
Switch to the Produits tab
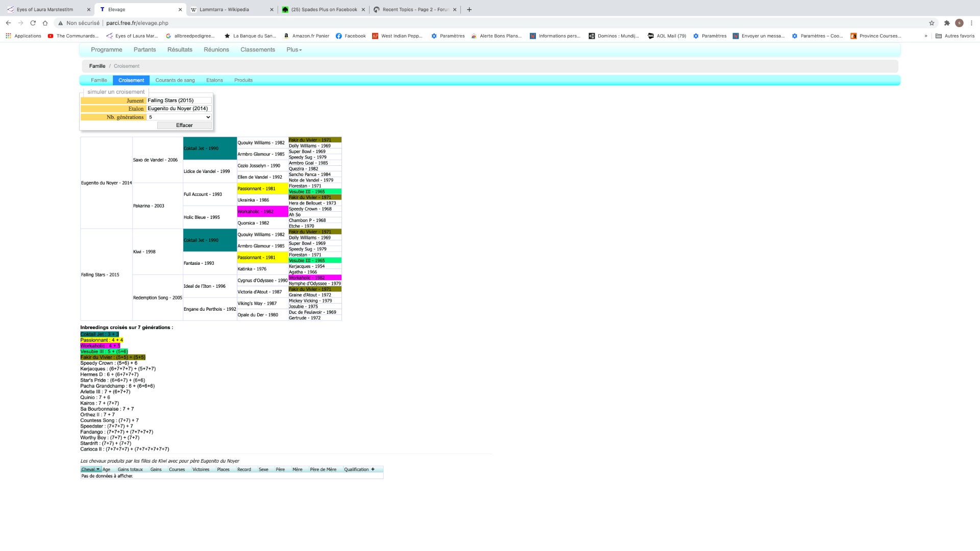coord(243,80)
